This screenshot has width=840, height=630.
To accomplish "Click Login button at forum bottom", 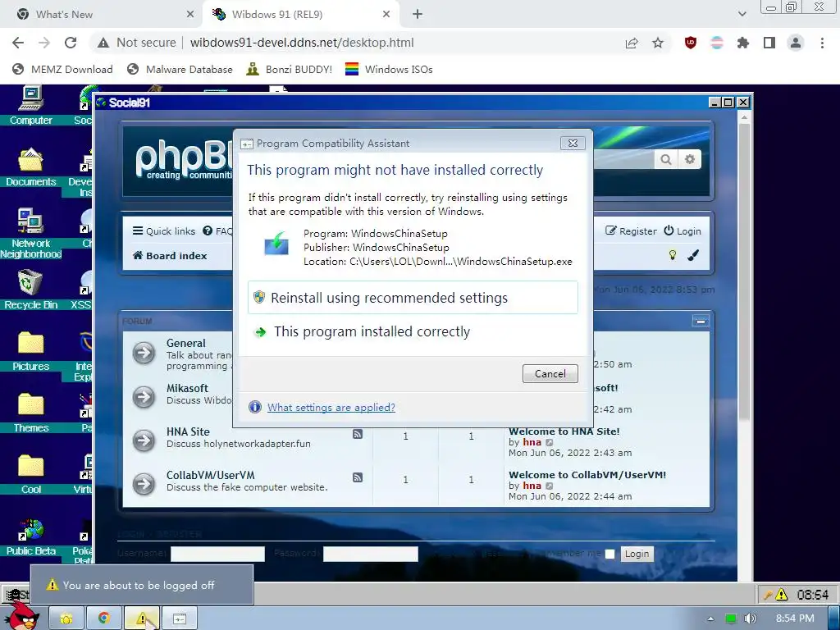I will 637,554.
